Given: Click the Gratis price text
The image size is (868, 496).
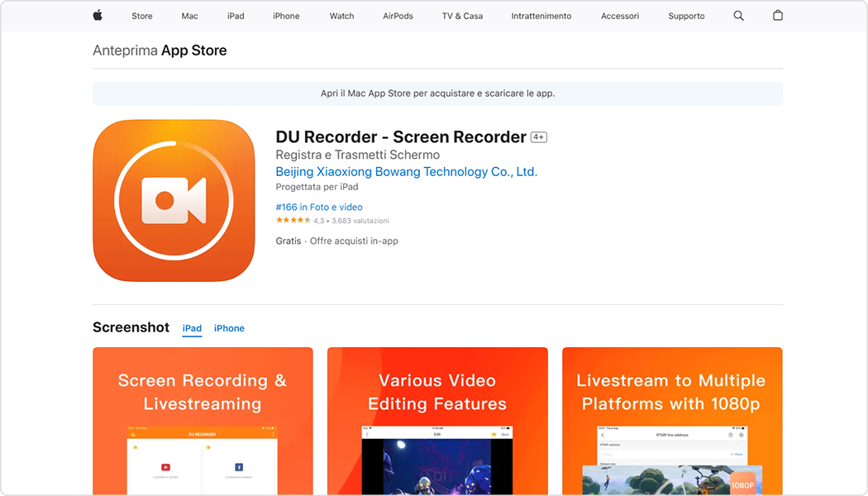Looking at the screenshot, I should [289, 241].
